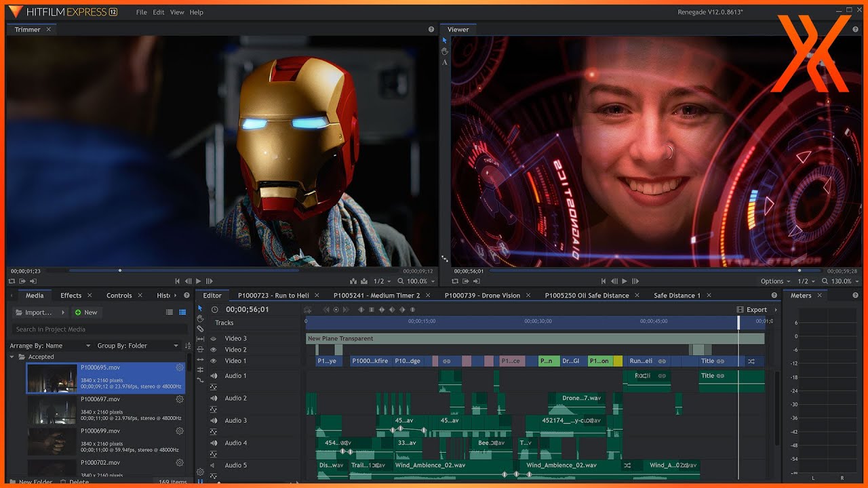Close the Safe Distance 1 tab

coord(709,296)
